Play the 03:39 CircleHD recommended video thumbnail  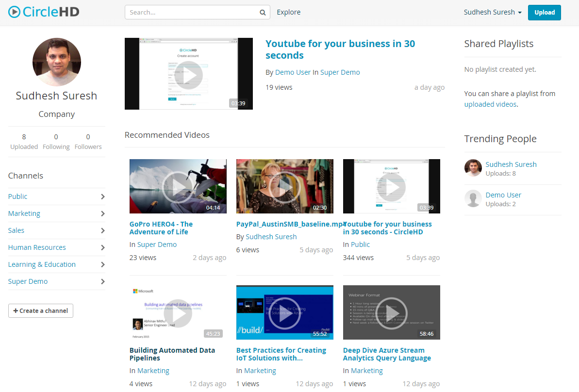tap(391, 186)
